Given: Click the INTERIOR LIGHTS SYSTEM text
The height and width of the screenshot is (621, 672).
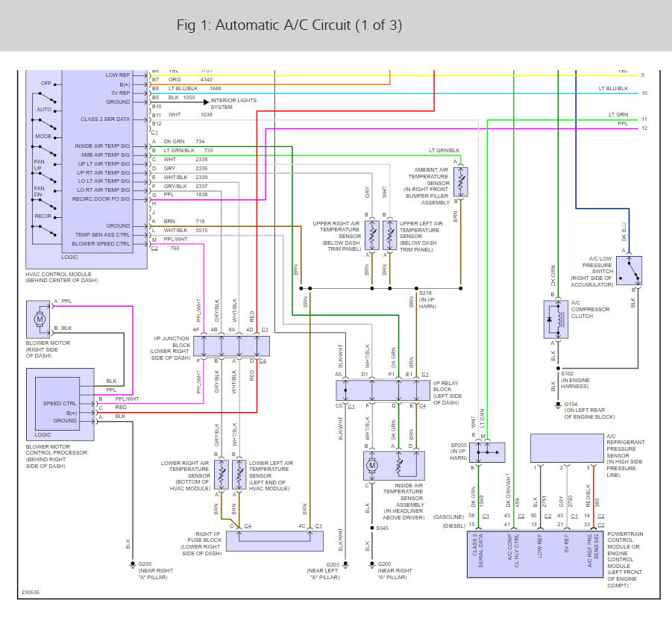Looking at the screenshot, I should tap(233, 104).
